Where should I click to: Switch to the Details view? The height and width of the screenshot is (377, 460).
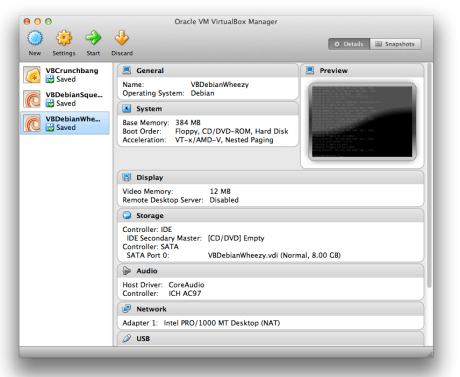click(349, 44)
